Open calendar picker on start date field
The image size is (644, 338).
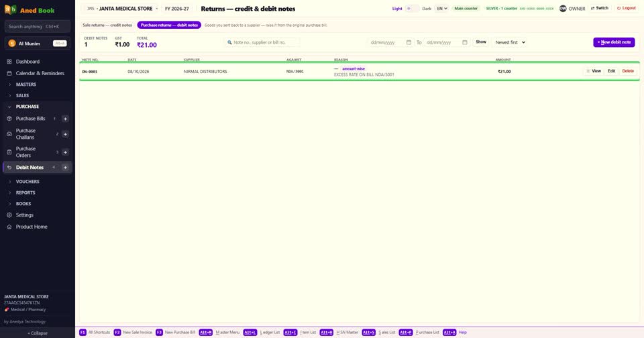[x=409, y=42]
